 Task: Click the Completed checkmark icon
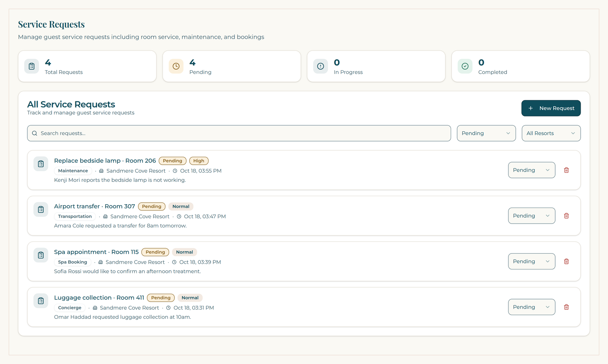[465, 66]
